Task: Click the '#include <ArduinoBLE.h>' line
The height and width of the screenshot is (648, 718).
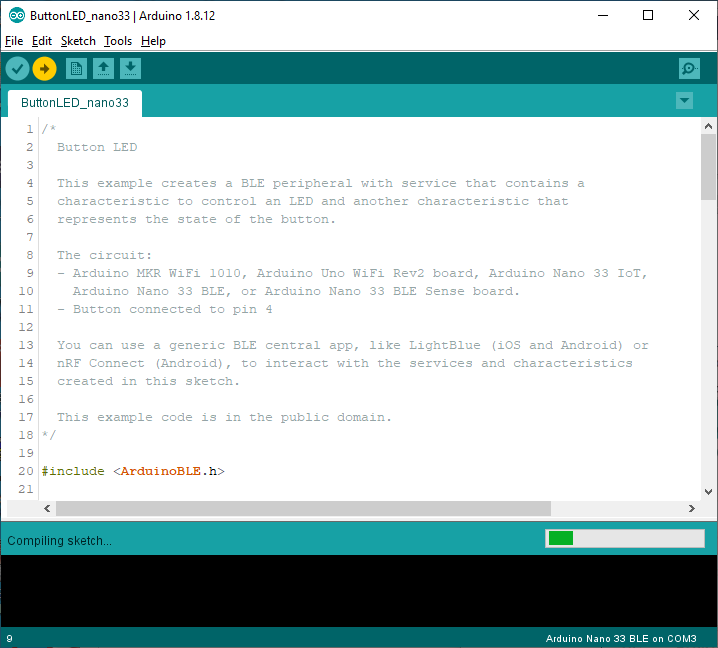Action: [x=133, y=471]
